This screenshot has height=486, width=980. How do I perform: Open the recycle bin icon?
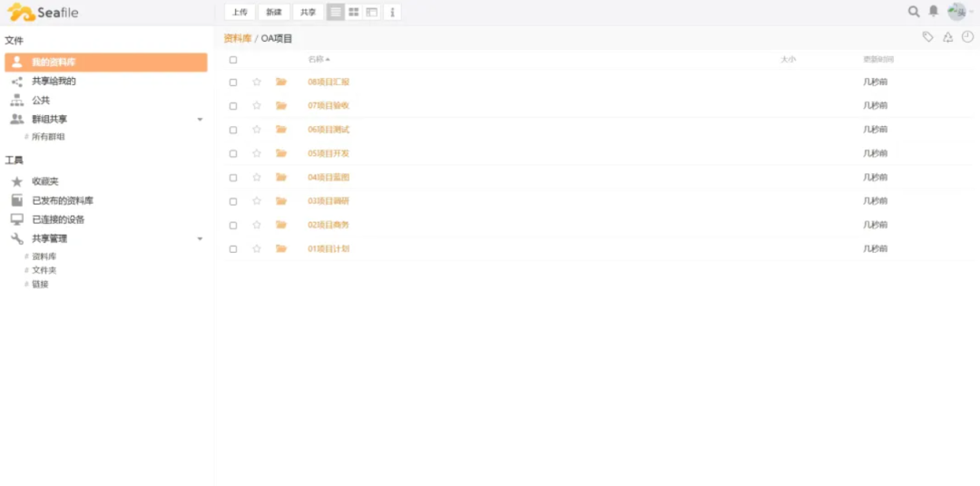[x=947, y=37]
